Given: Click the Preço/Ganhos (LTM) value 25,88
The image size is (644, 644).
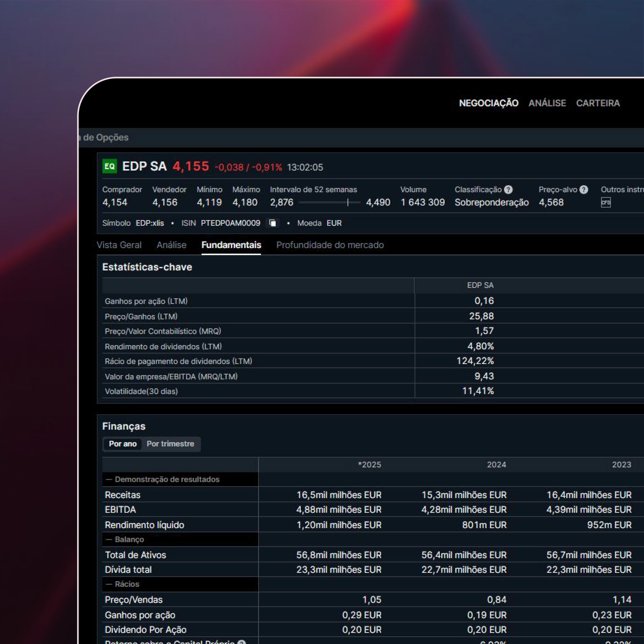Looking at the screenshot, I should coord(482,316).
